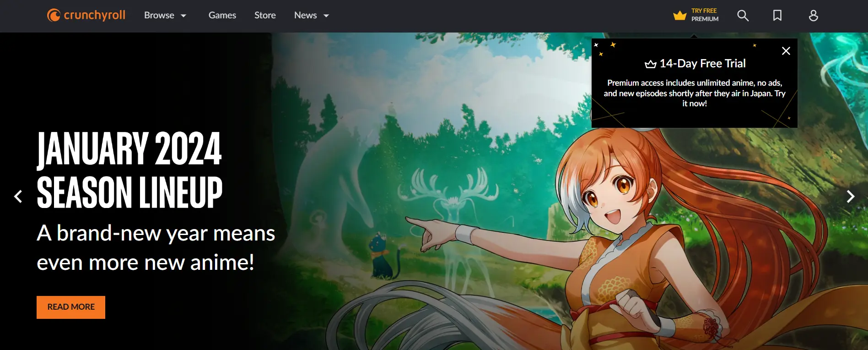The width and height of the screenshot is (868, 350).
Task: Click the premium crown icon
Action: [x=679, y=16]
